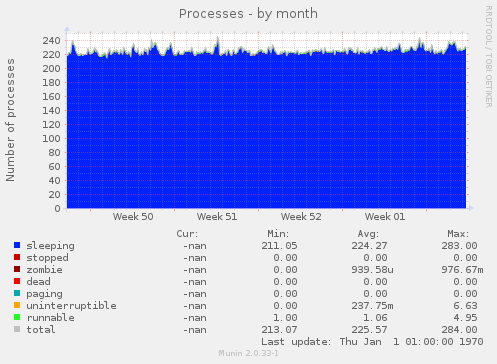
Task: Click runnable minimum value 1.00
Action: [x=285, y=318]
